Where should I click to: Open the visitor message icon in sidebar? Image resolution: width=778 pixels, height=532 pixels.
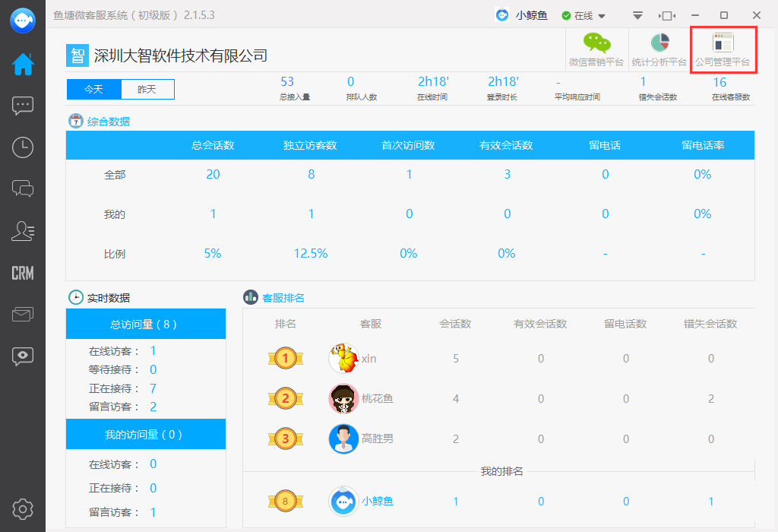[22, 355]
